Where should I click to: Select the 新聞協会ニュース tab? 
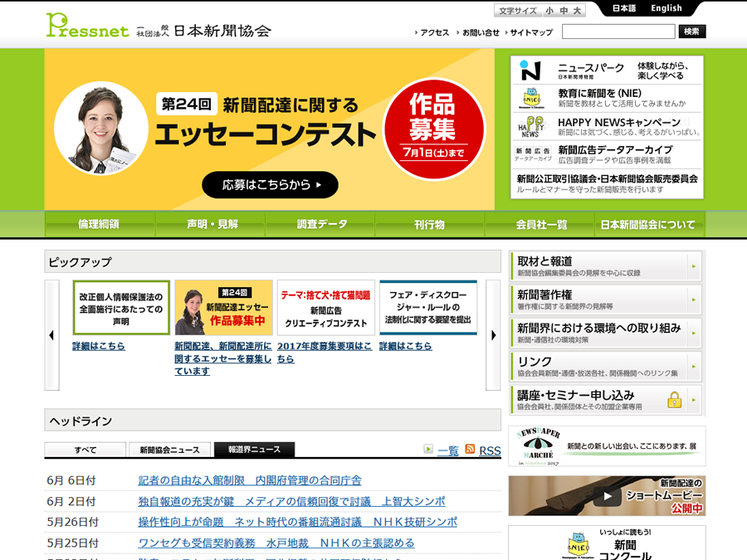tap(169, 450)
